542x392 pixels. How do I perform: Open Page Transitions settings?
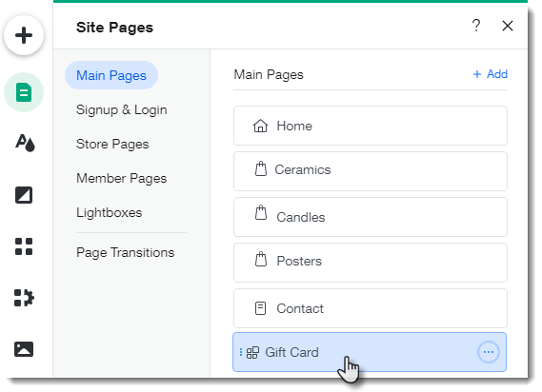pyautogui.click(x=125, y=252)
